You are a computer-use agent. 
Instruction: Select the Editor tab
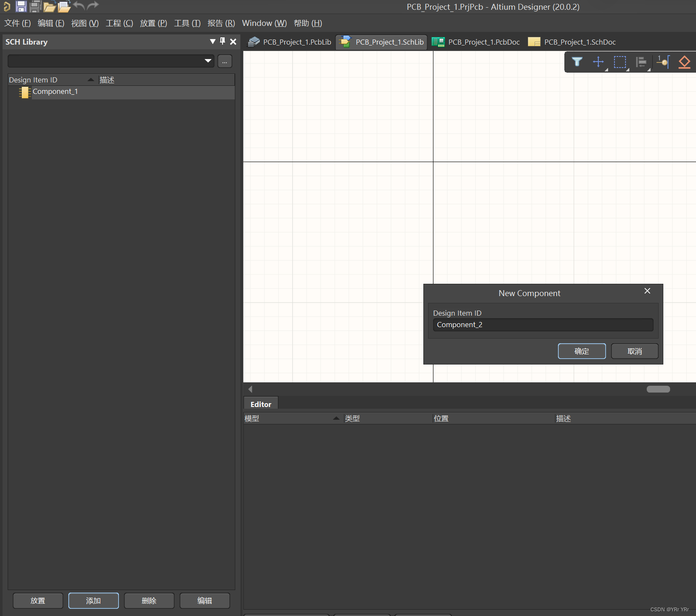click(261, 404)
